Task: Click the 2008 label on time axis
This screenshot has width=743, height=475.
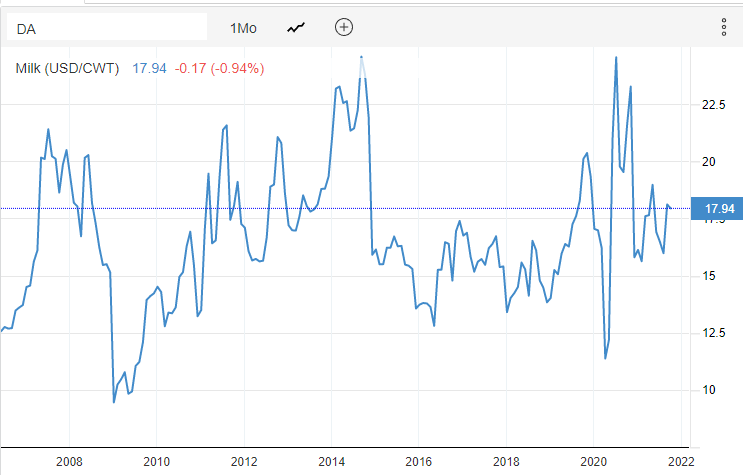Action: pyautogui.click(x=68, y=461)
